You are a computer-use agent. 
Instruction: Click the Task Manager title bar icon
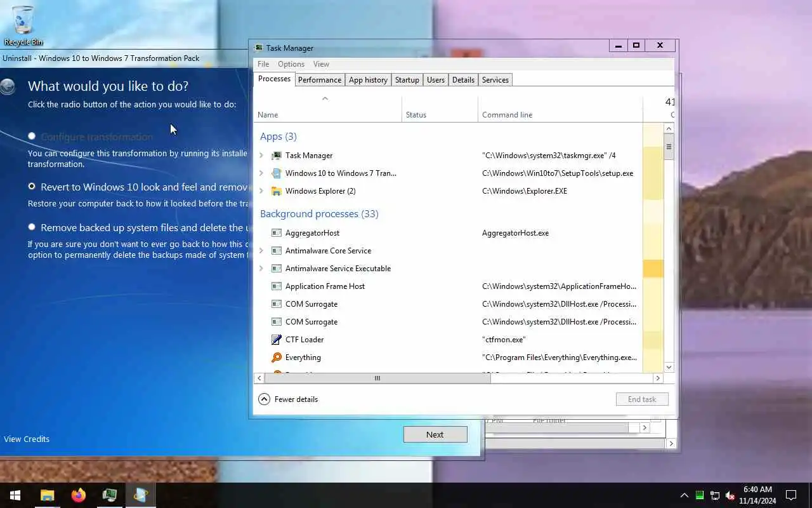pyautogui.click(x=259, y=48)
